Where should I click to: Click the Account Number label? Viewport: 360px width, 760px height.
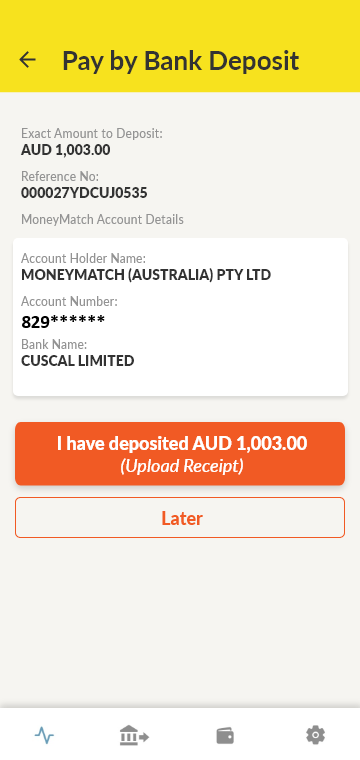(69, 301)
